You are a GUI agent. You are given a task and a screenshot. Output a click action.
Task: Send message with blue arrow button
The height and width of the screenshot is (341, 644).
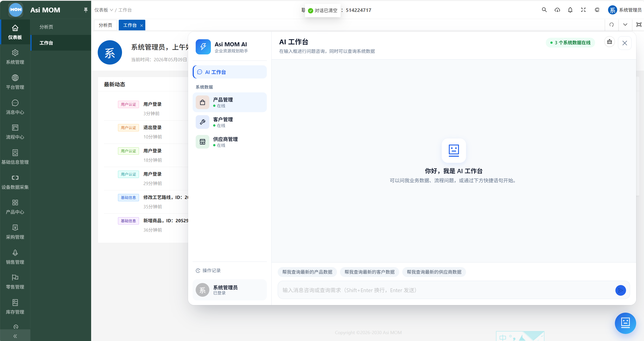[620, 290]
